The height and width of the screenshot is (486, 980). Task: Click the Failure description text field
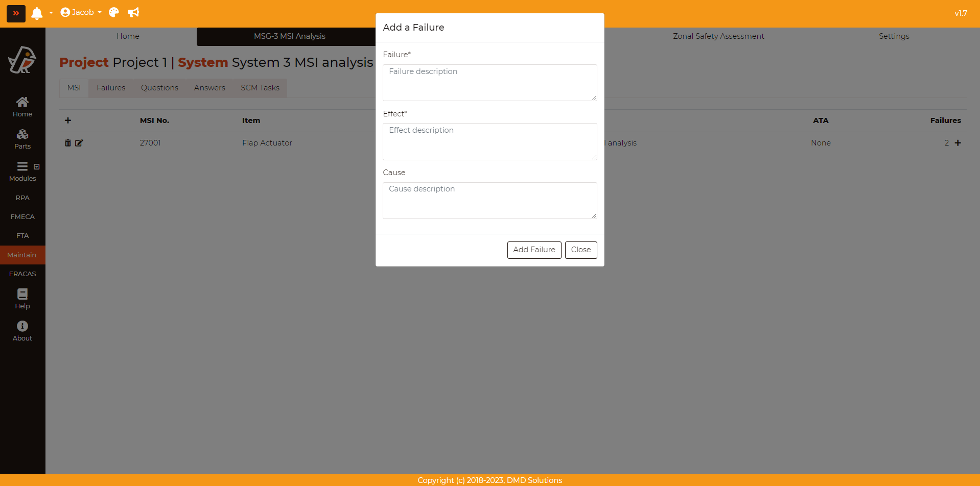pos(489,83)
